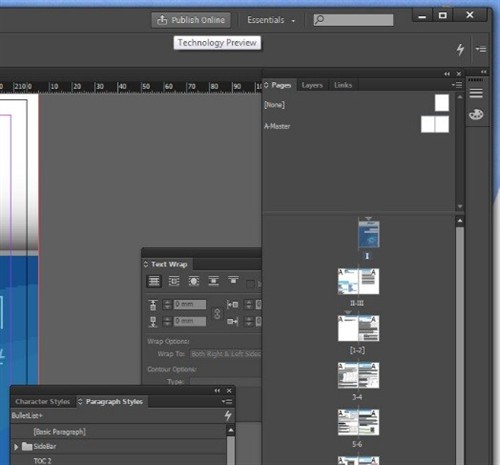Collapse the Paragraph Styles panel
Screen dimensions: 500x465
(x=217, y=391)
